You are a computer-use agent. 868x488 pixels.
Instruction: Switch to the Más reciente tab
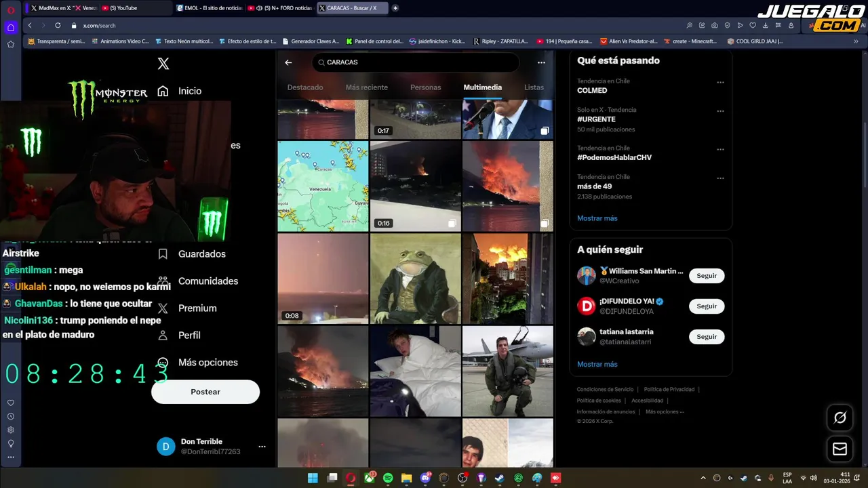(367, 87)
